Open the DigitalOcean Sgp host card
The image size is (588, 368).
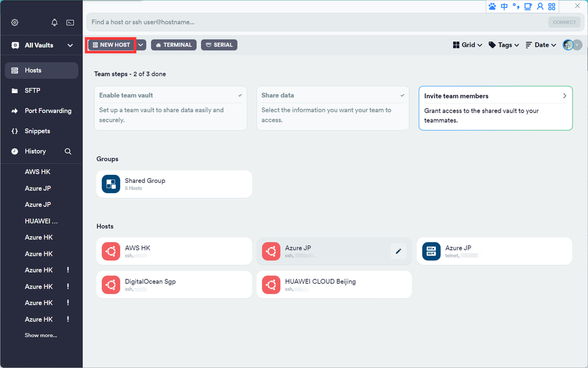tap(174, 285)
